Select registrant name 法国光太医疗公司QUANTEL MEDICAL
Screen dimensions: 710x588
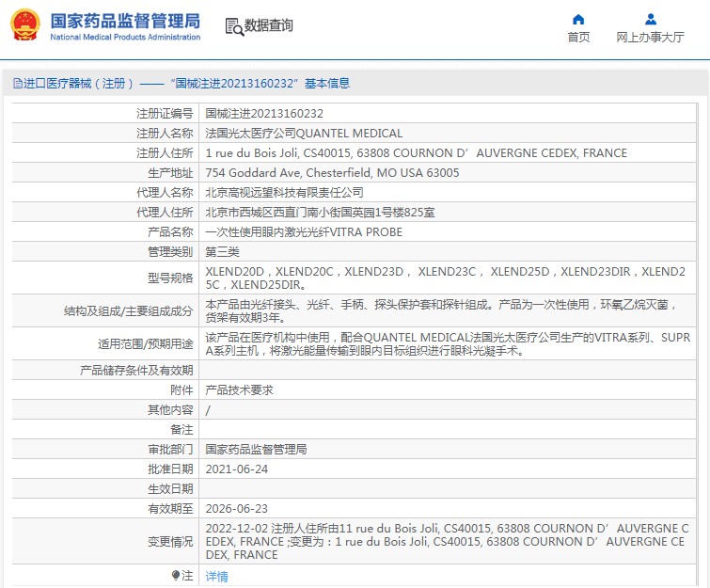coord(304,134)
